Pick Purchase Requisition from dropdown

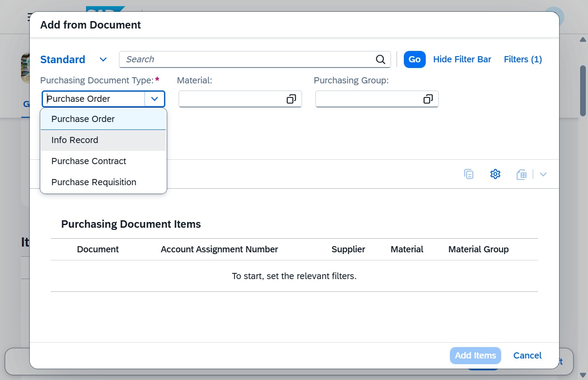pos(103,183)
